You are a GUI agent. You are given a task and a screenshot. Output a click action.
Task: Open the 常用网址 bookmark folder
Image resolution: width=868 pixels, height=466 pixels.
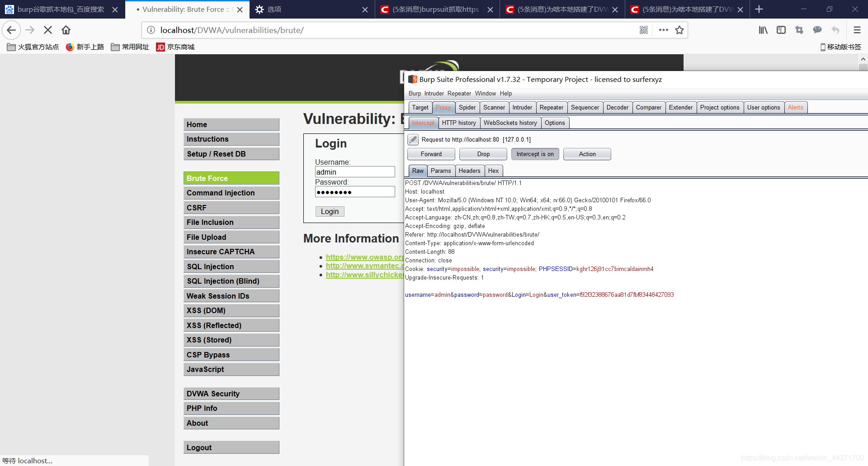tap(130, 47)
